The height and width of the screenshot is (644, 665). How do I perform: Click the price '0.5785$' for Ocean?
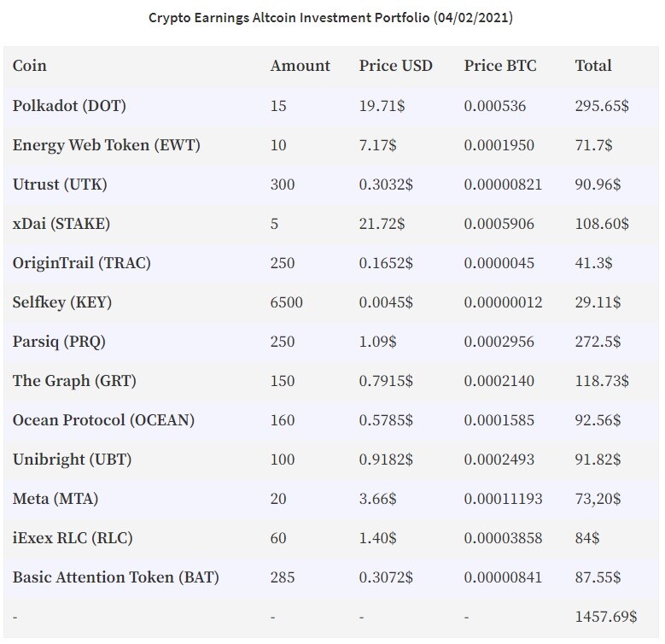coord(386,420)
